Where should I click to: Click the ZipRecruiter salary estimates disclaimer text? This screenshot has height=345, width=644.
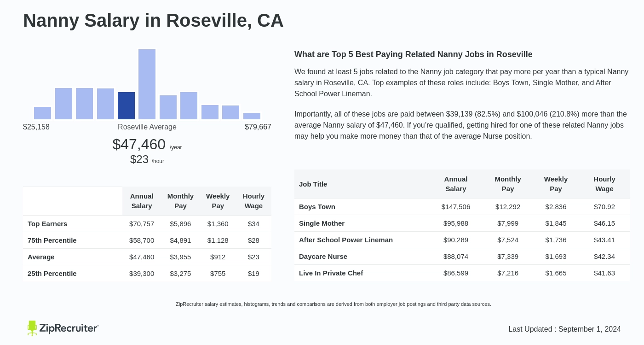[333, 304]
